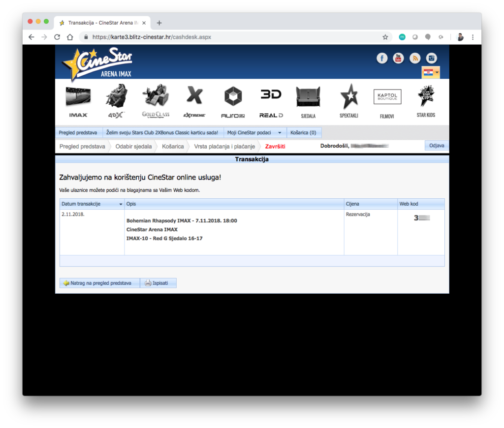The height and width of the screenshot is (428, 504).
Task: Click the Odjava logout button
Action: pyautogui.click(x=437, y=146)
